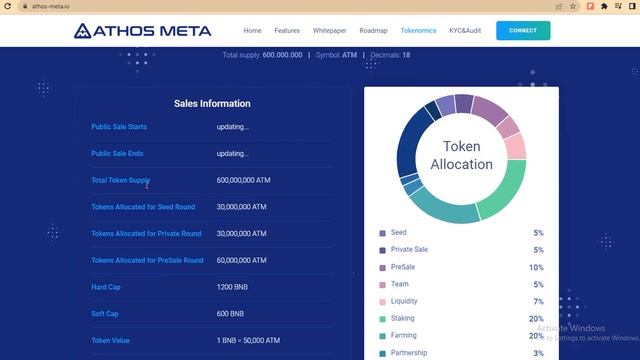Click the Partnership legend color swatch

pos(382,353)
